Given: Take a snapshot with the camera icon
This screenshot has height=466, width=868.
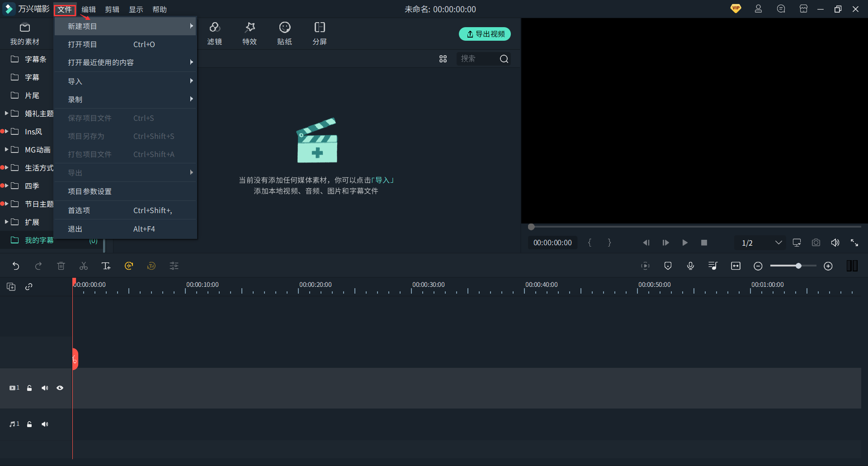Looking at the screenshot, I should pyautogui.click(x=816, y=243).
